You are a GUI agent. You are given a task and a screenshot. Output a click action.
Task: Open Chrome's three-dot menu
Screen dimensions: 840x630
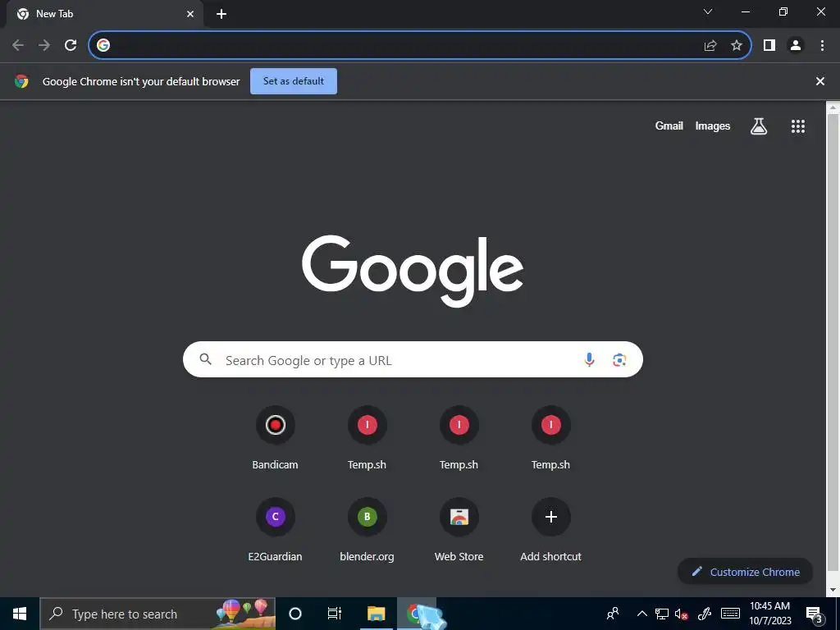coord(822,46)
